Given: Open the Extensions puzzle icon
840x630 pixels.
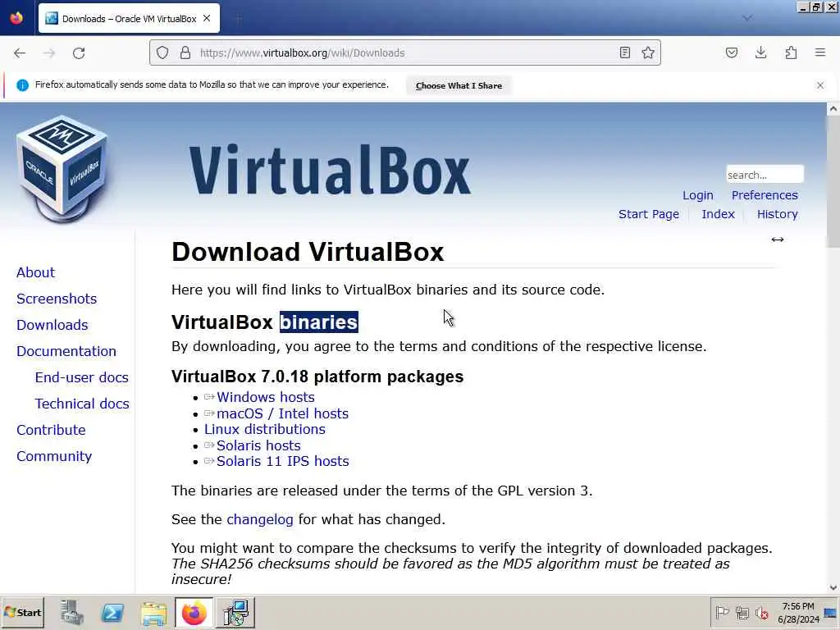Looking at the screenshot, I should tap(791, 52).
